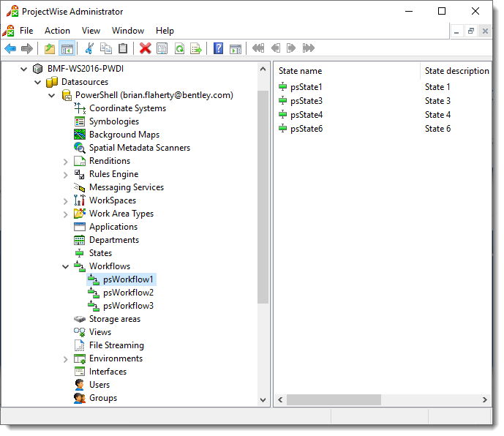Click the Cut scissors icon
Image resolution: width=504 pixels, height=436 pixels.
point(89,49)
